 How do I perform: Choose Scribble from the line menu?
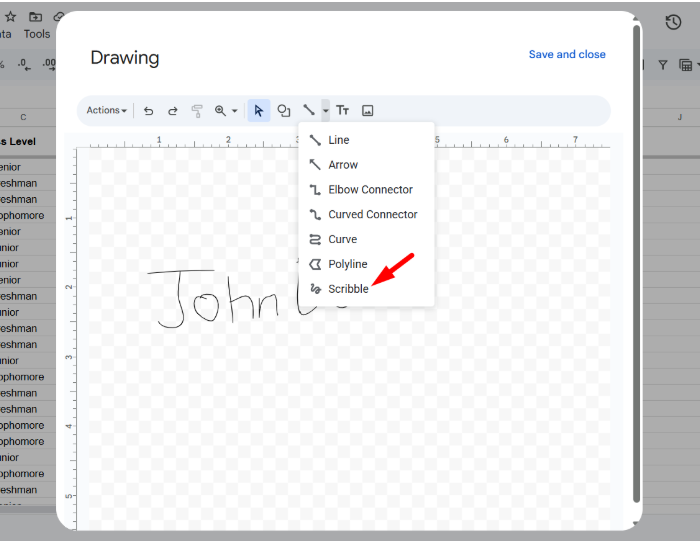pyautogui.click(x=348, y=289)
